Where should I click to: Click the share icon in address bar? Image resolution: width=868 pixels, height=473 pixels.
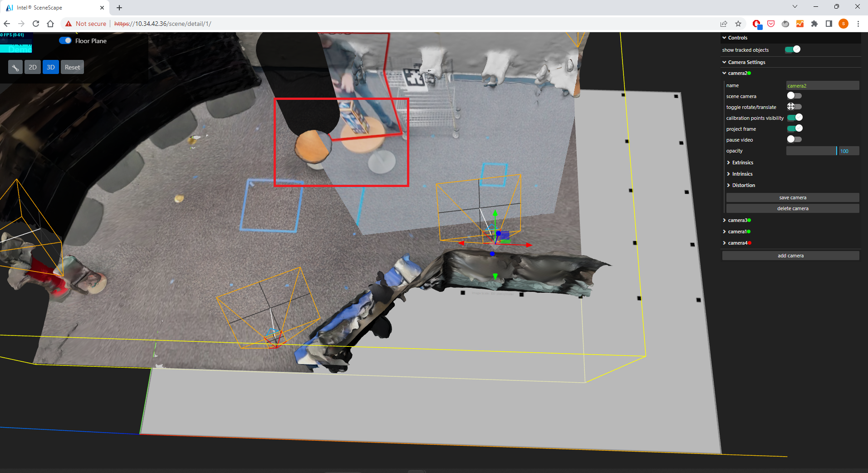click(x=722, y=24)
